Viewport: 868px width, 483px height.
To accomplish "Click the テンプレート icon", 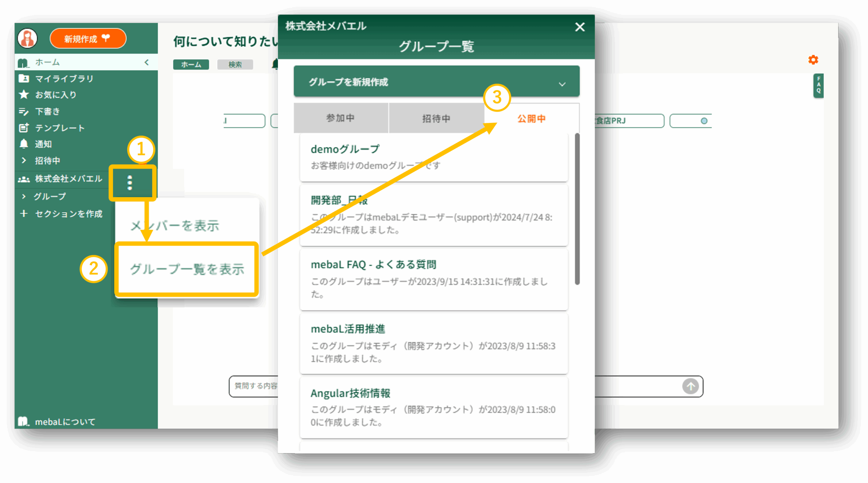I will (24, 128).
